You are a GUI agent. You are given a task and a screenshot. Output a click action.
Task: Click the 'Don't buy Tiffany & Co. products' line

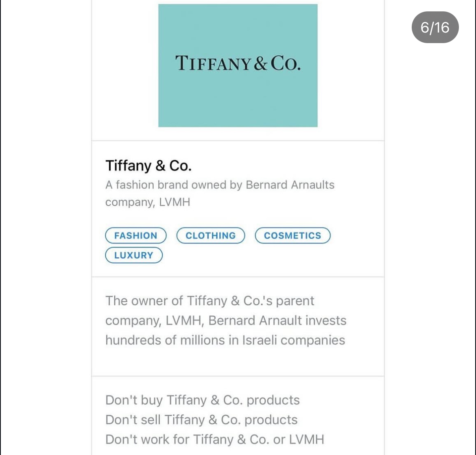point(203,400)
